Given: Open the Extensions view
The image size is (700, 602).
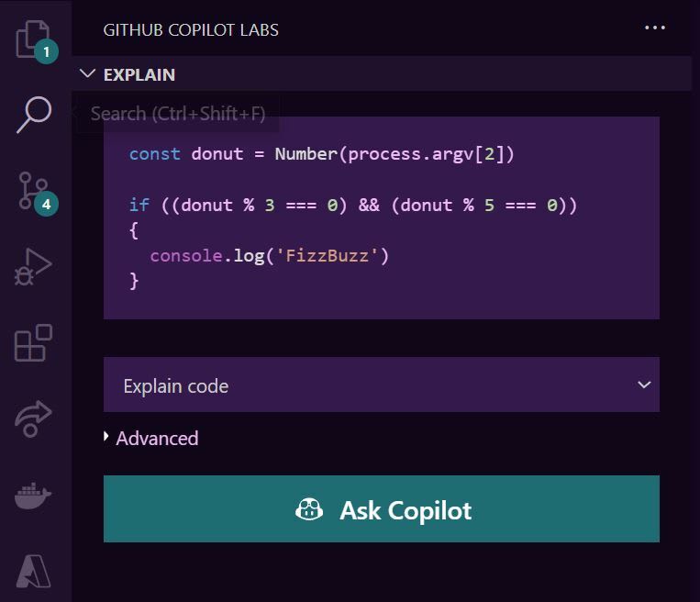Looking at the screenshot, I should [33, 343].
